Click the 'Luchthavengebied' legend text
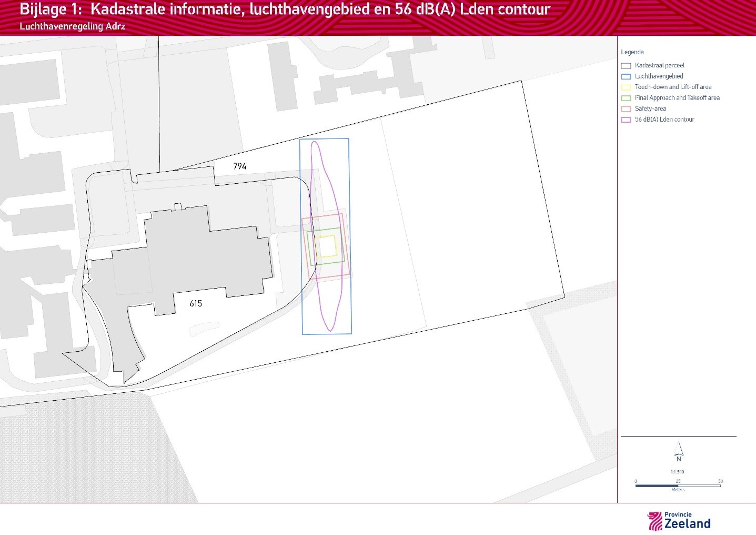 click(x=659, y=76)
